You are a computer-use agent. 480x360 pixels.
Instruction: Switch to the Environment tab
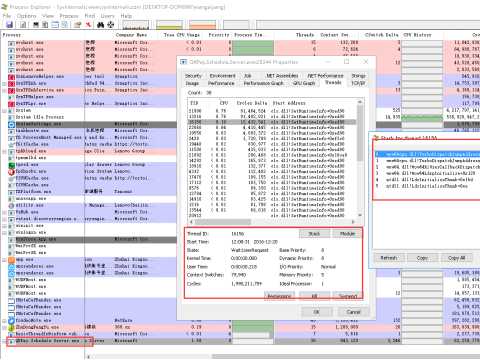[x=223, y=76]
